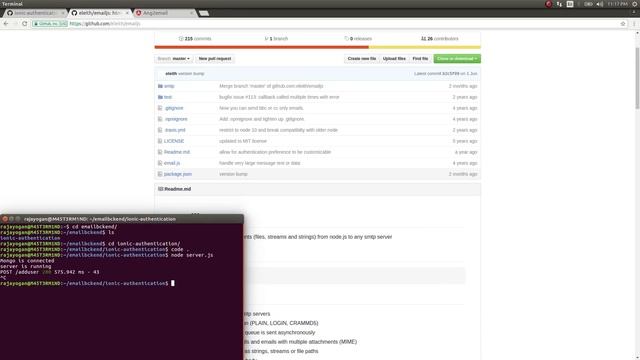Image resolution: width=640 pixels, height=360 pixels.
Task: Click the secure GitHub, Inc. lock badge
Action: point(50,24)
